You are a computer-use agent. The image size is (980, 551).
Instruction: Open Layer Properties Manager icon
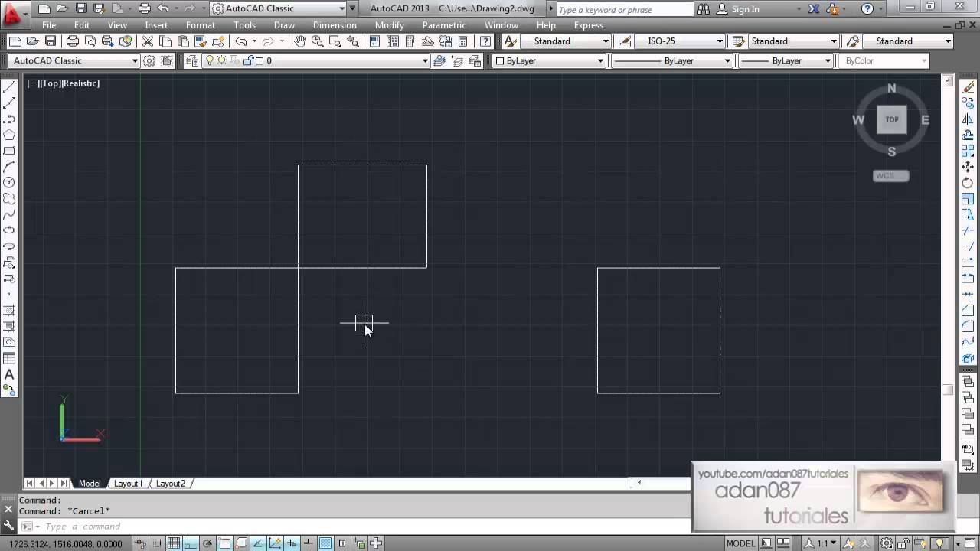191,60
